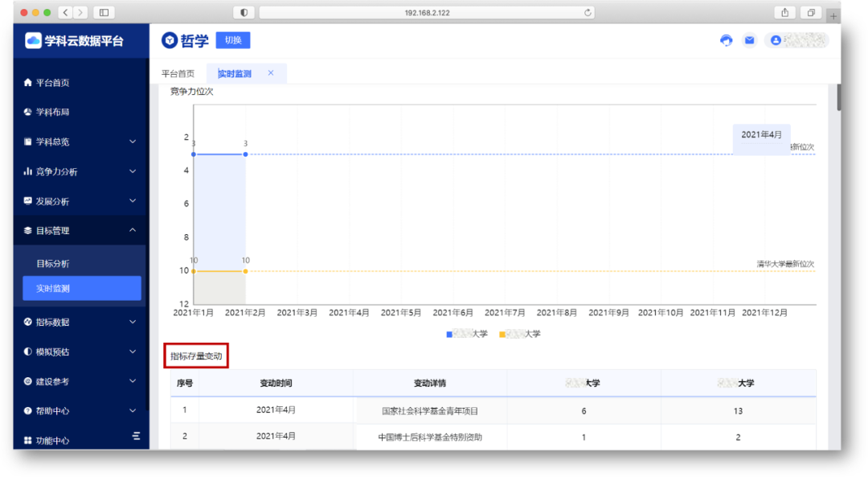Open the mail messages icon
The image size is (868, 477).
coord(750,40)
